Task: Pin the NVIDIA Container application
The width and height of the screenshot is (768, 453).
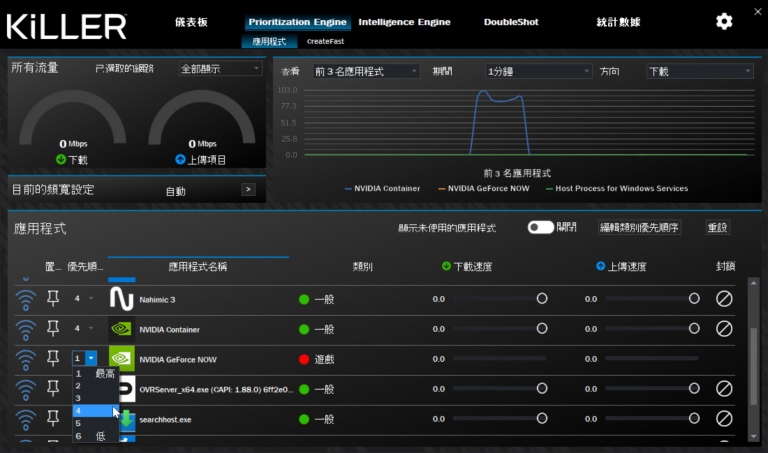Action: [53, 328]
